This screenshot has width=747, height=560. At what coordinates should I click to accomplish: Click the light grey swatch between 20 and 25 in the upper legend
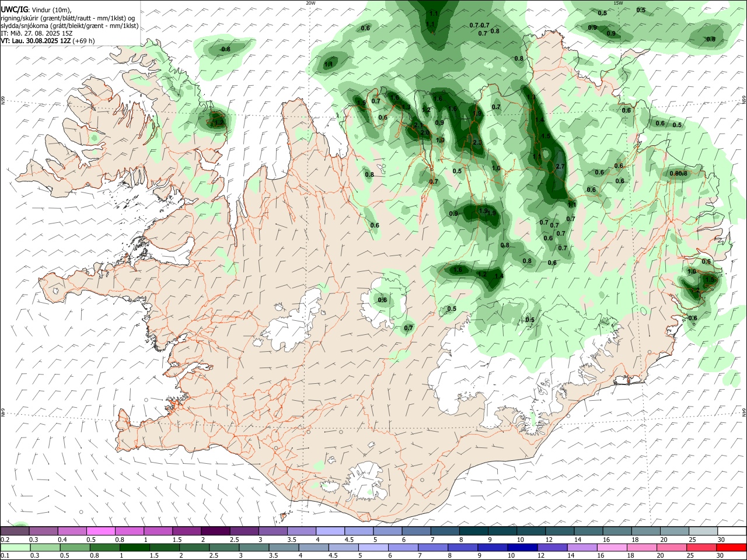675,531
